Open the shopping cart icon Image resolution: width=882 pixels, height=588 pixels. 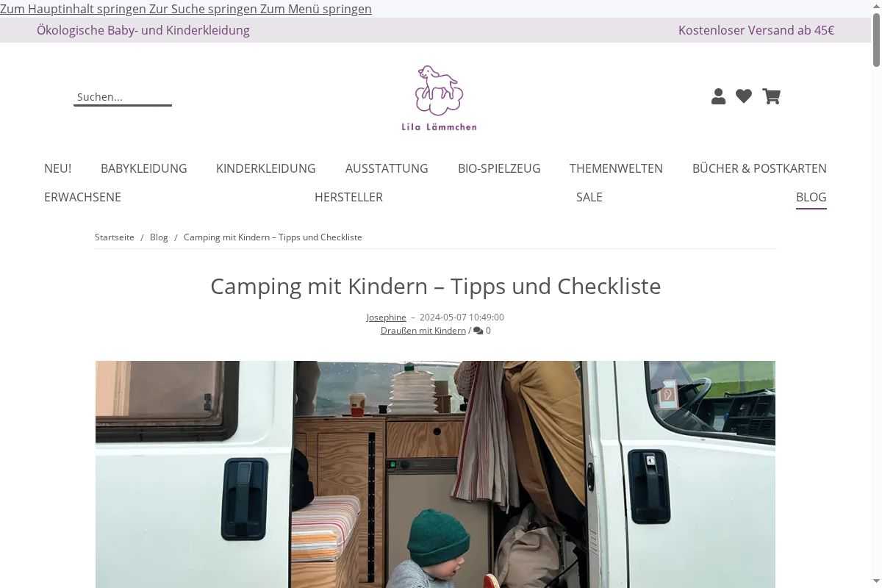(x=771, y=96)
